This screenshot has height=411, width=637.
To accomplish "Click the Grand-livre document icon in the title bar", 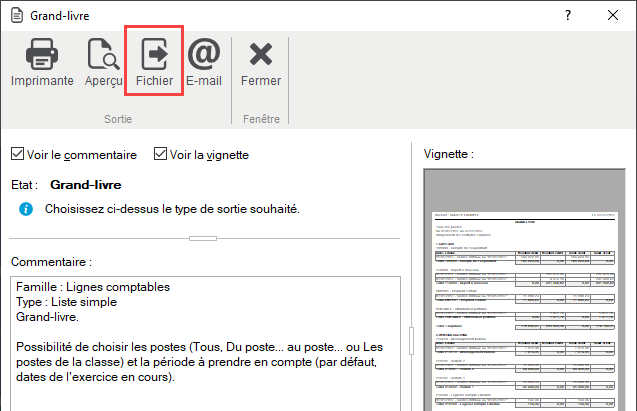I will [17, 15].
